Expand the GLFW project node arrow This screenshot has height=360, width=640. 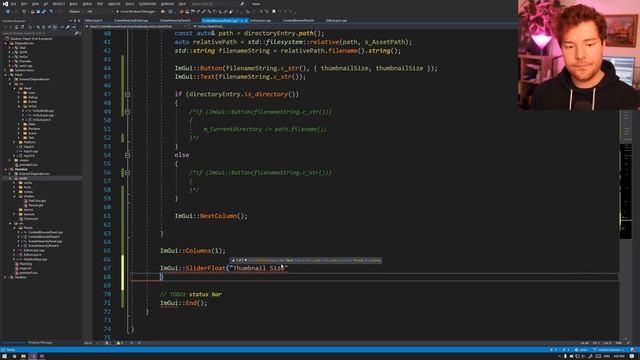point(10,52)
